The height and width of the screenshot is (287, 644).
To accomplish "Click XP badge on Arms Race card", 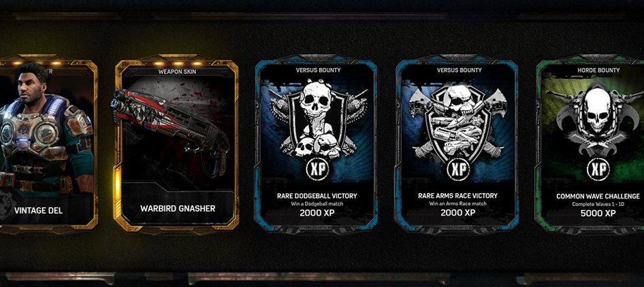I will [458, 169].
